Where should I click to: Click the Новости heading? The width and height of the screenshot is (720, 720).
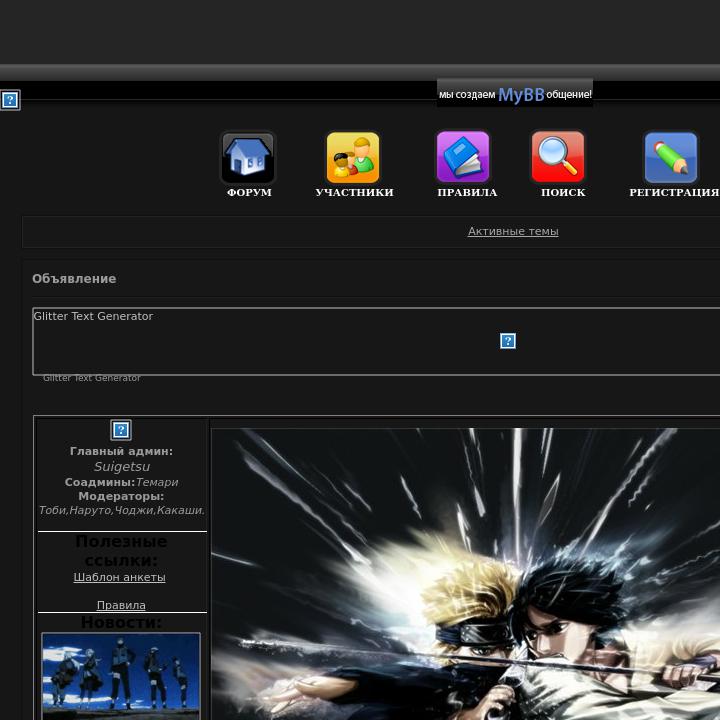click(121, 622)
